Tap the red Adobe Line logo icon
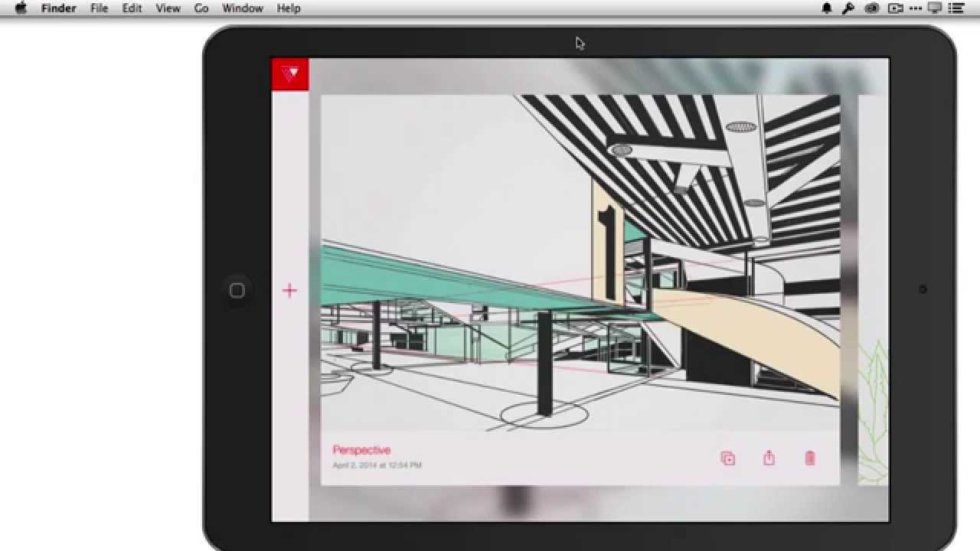Screen dimensions: 980x551 (x=290, y=74)
